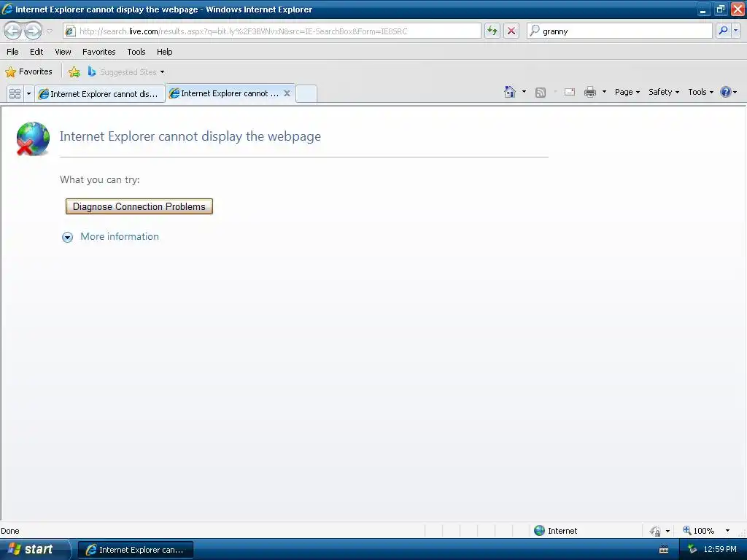Viewport: 747px width, 560px height.
Task: Restore down the Internet Explorer window
Action: pyautogui.click(x=720, y=9)
